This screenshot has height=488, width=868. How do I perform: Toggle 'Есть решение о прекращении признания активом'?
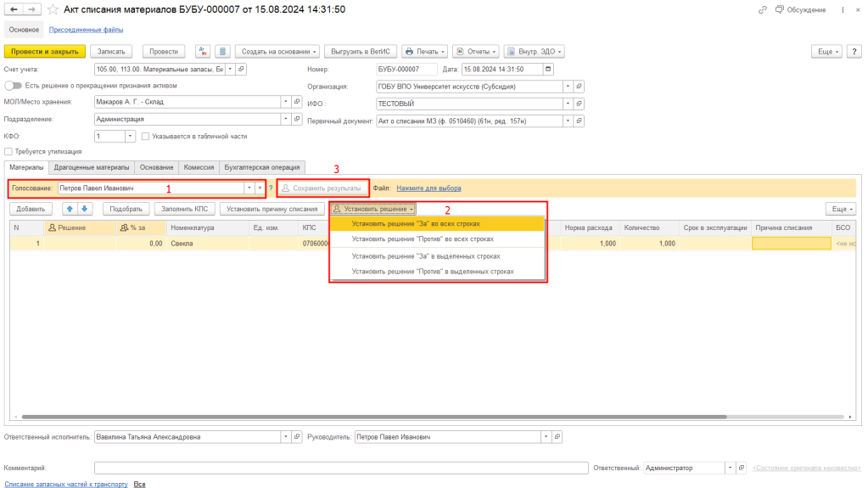pos(13,86)
